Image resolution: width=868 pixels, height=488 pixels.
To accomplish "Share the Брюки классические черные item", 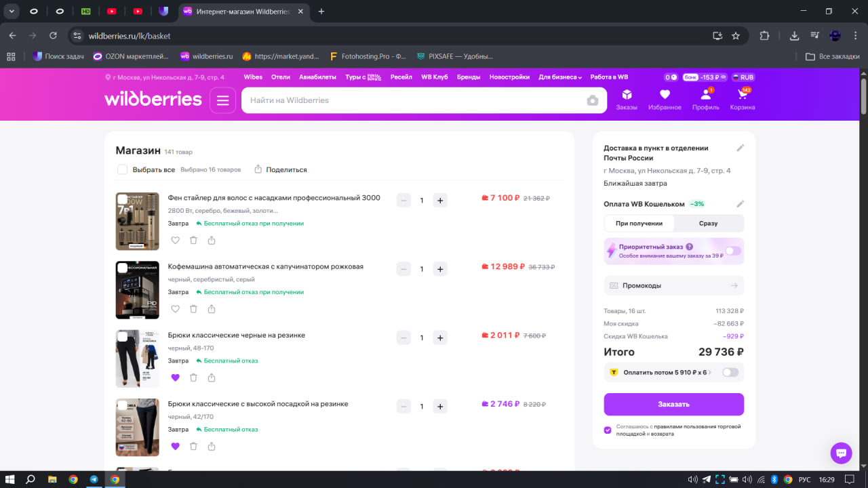I will click(212, 378).
